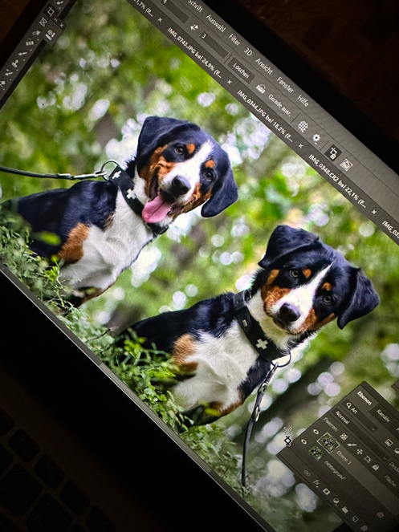Switch to the IMG_0348.CR2 document tab
This screenshot has height=532, width=399.
coord(337,181)
